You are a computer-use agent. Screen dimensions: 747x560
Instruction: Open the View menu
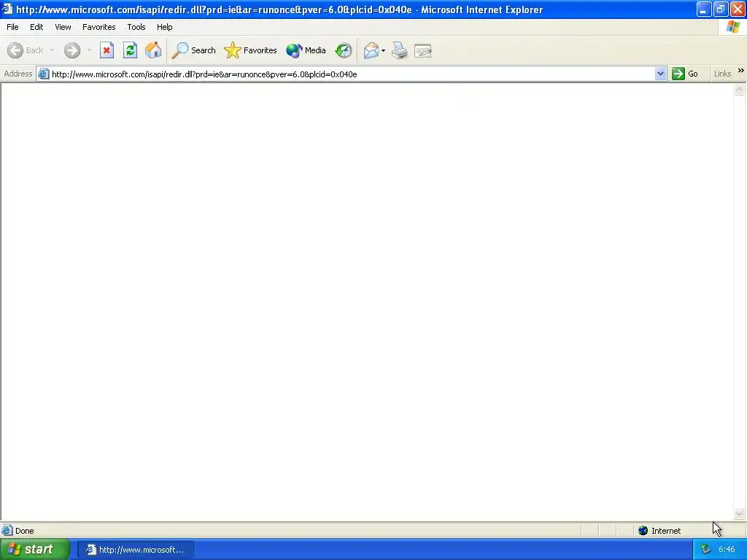63,27
